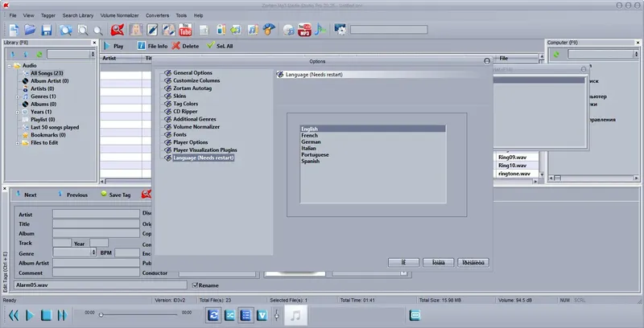This screenshot has width=644, height=328.
Task: Toggle the V visualization button in player bar
Action: (262, 315)
